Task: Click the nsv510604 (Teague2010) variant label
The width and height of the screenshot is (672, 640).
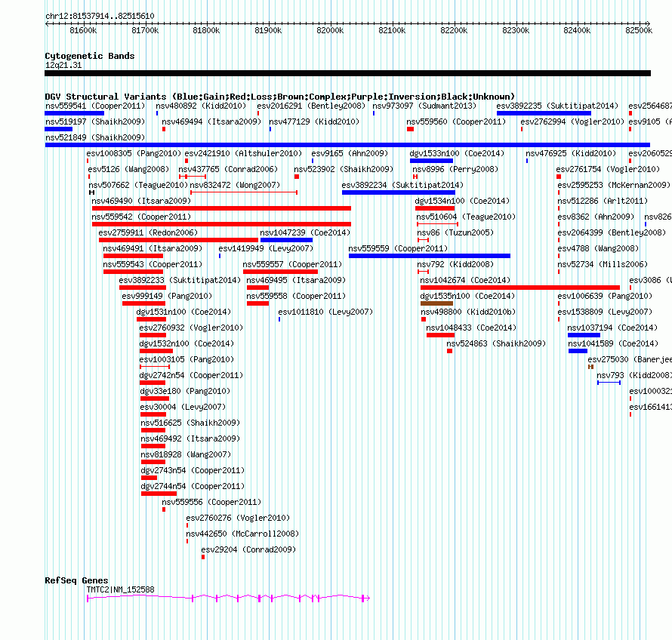Action: [x=466, y=217]
